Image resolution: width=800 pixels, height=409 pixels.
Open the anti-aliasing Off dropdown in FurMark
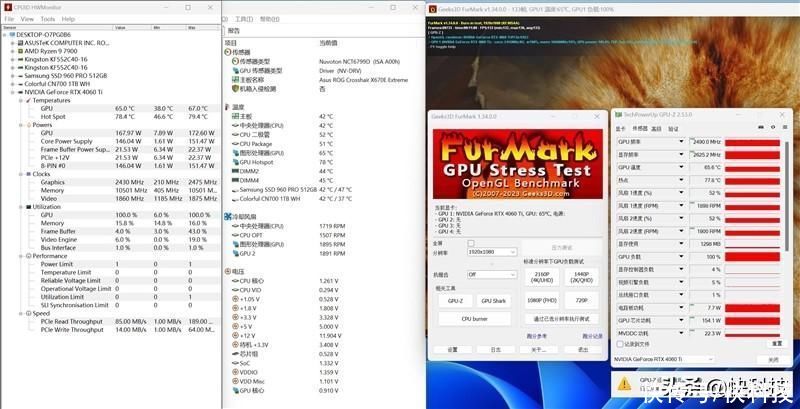(x=492, y=274)
